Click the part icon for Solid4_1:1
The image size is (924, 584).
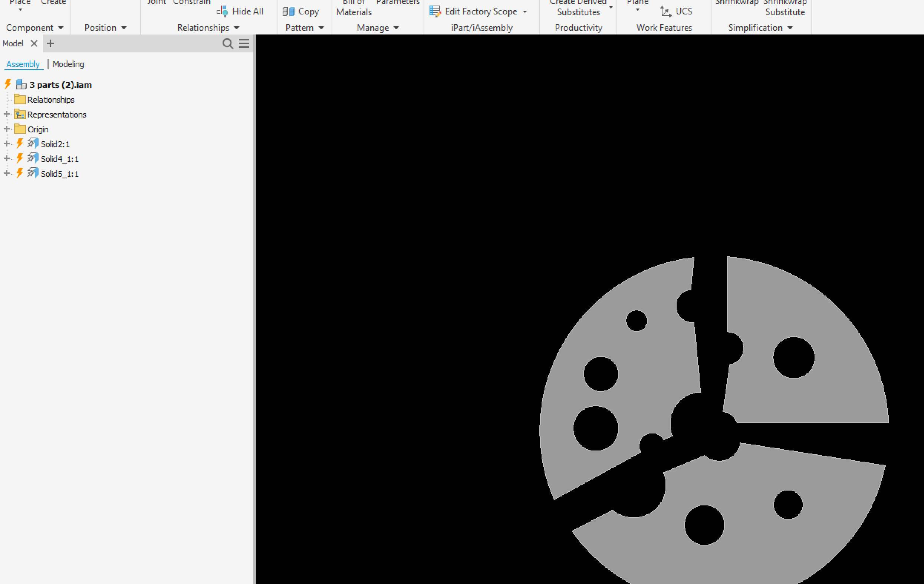33,158
